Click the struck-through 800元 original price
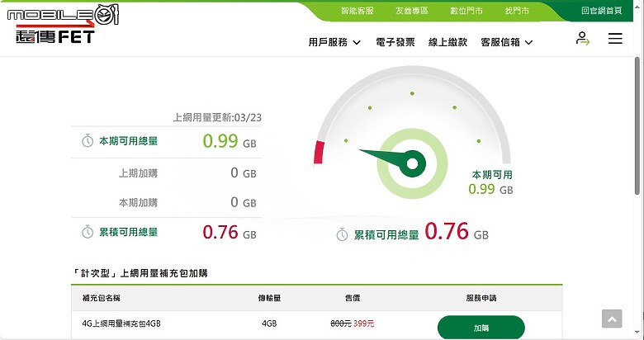Viewport: 644px width, 340px height. point(341,323)
